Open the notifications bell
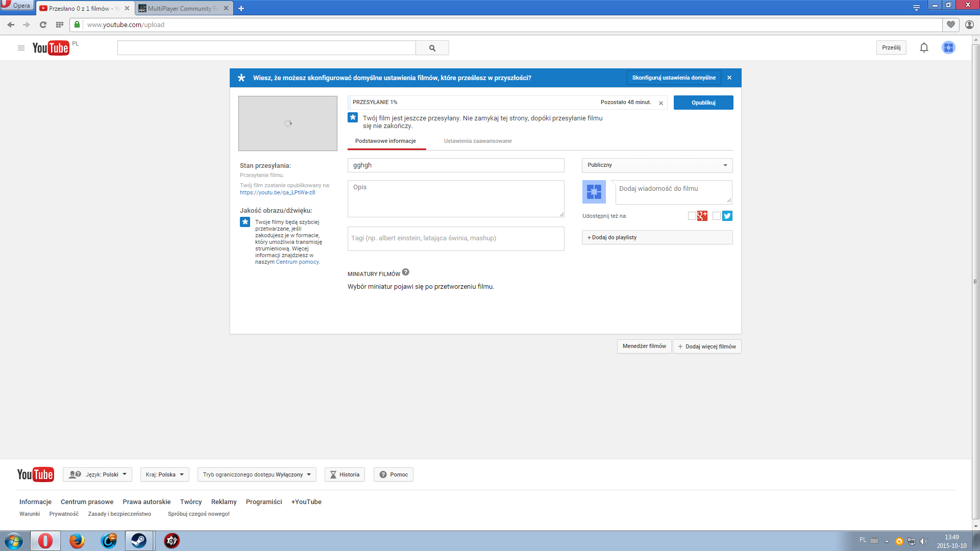Image resolution: width=980 pixels, height=551 pixels. coord(924,47)
